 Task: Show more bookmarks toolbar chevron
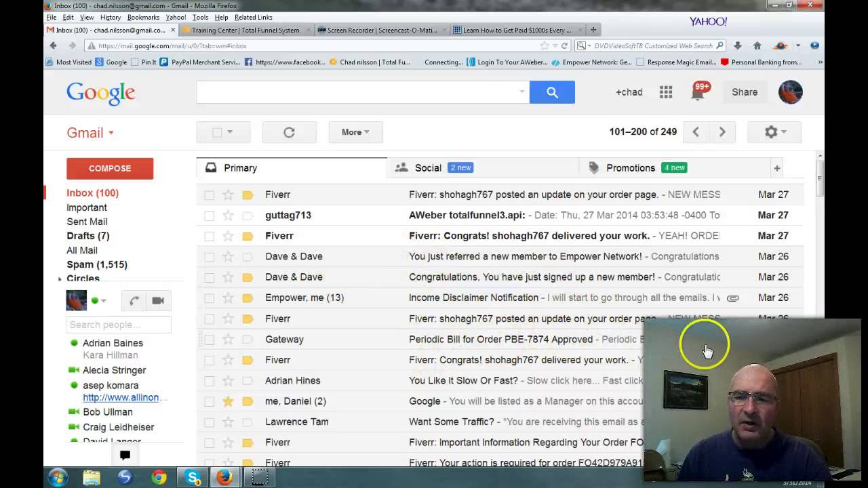(x=820, y=62)
